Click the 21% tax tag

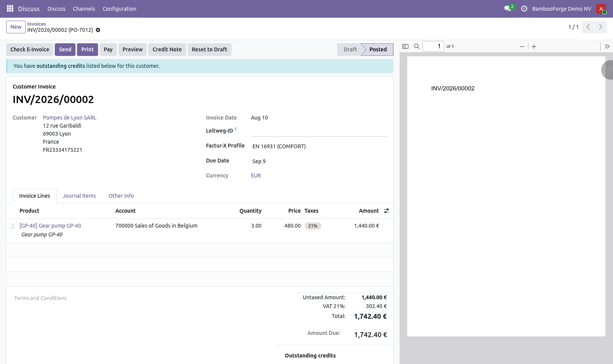pos(313,226)
